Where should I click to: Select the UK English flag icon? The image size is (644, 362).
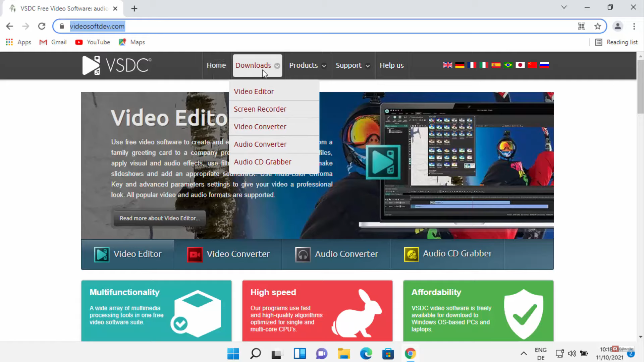[447, 65]
